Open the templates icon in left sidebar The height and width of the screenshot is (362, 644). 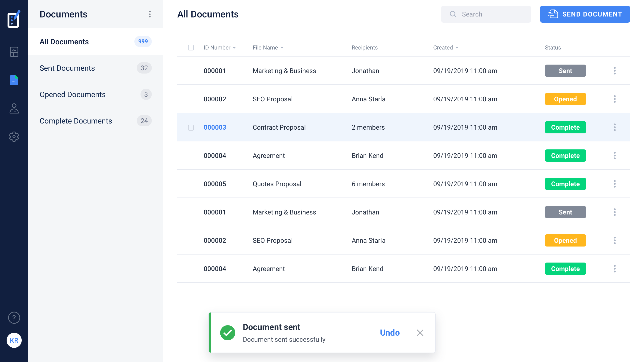click(x=14, y=52)
